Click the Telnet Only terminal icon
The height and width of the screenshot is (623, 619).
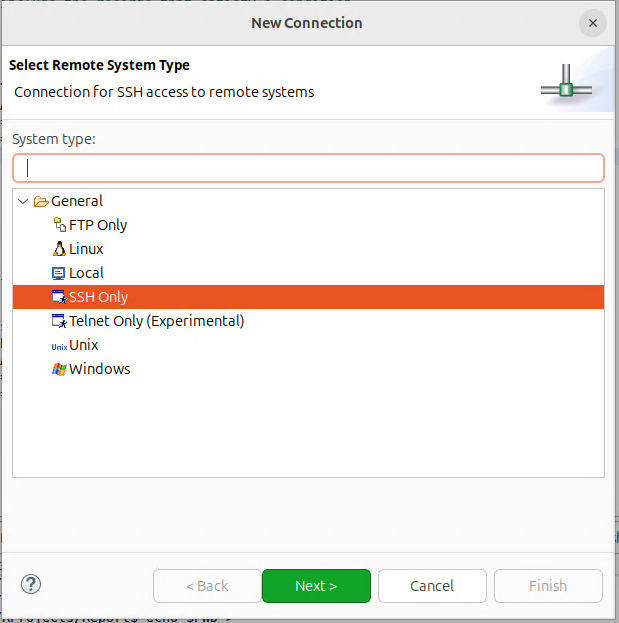click(59, 321)
